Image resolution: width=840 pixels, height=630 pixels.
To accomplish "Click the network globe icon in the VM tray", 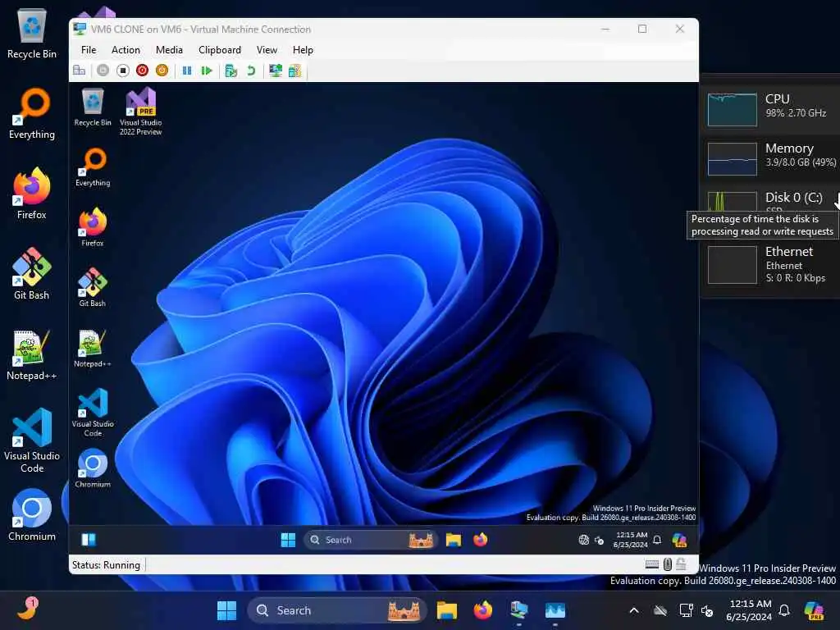I will coord(584,540).
